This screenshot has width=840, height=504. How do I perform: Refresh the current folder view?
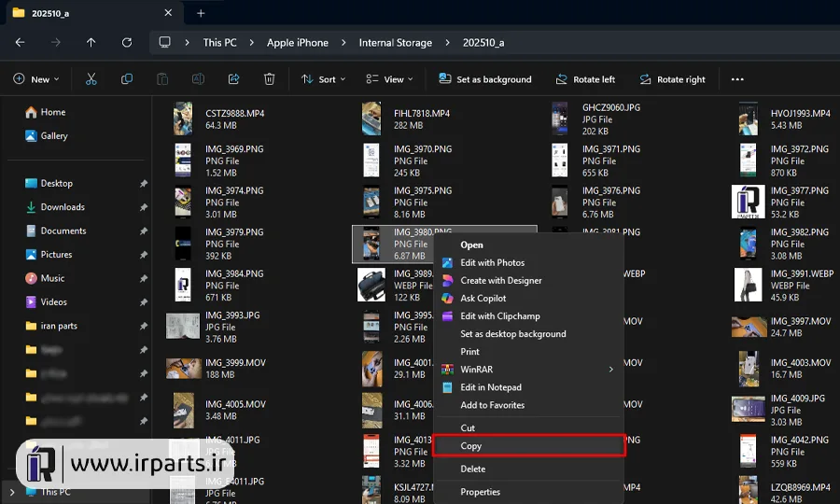coord(127,42)
